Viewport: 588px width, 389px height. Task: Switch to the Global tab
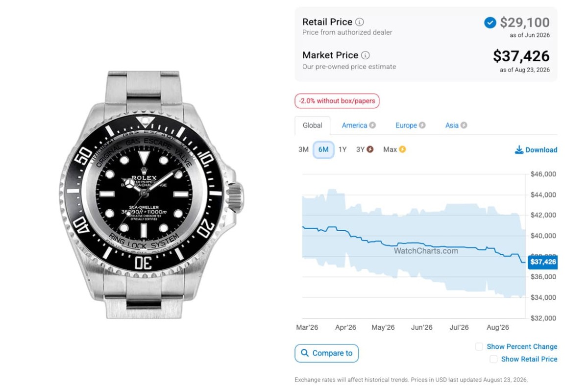tap(313, 125)
